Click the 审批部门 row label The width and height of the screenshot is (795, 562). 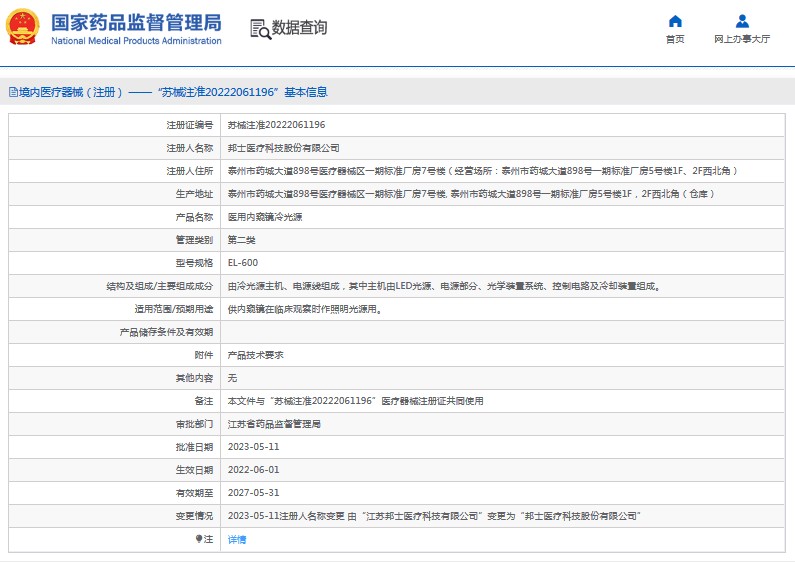click(194, 424)
